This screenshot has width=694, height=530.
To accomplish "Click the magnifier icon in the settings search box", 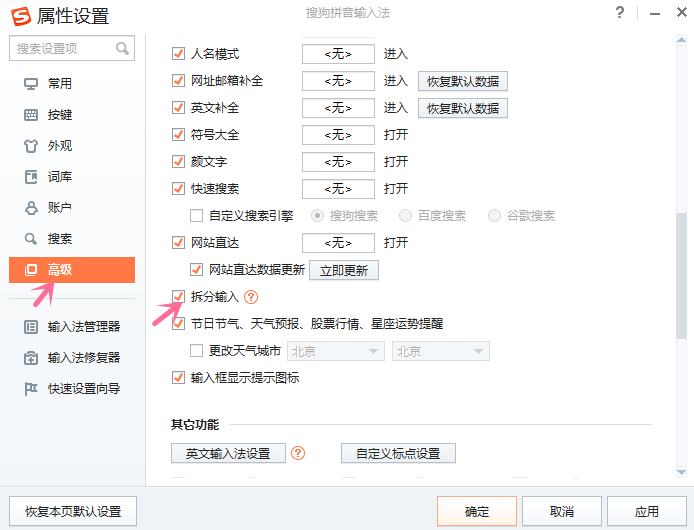I will [x=124, y=48].
